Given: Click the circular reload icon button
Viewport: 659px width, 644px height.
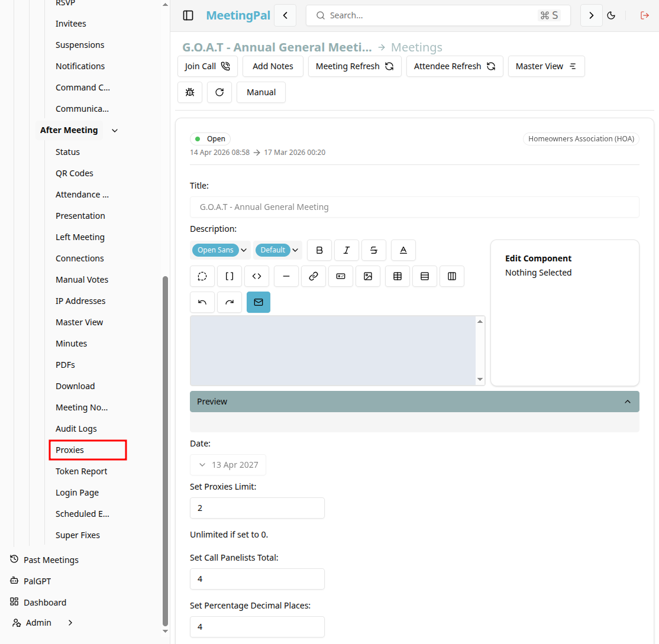Looking at the screenshot, I should coord(219,92).
